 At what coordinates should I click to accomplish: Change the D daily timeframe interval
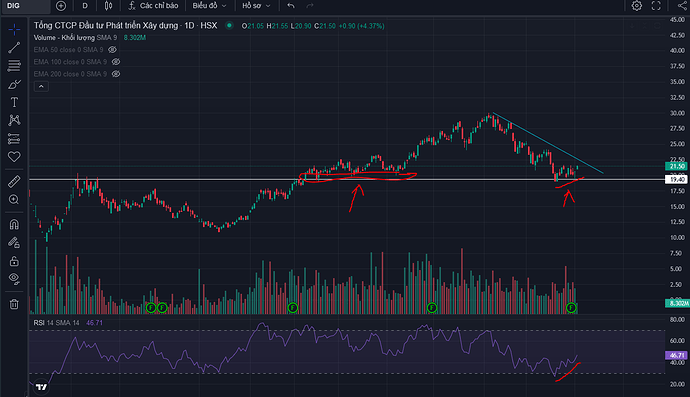click(85, 6)
